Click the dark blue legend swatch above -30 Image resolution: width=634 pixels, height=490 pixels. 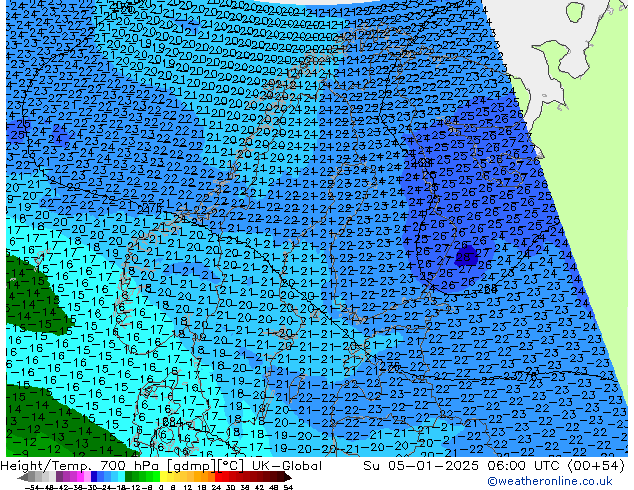[x=94, y=476]
